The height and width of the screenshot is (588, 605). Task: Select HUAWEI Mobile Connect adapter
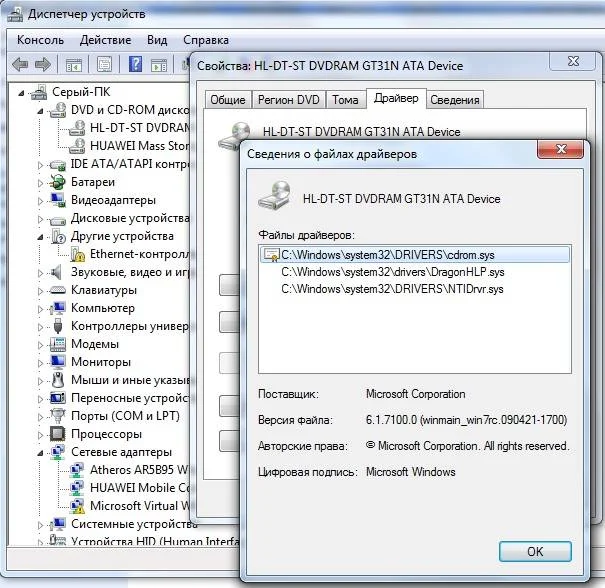coord(139,488)
